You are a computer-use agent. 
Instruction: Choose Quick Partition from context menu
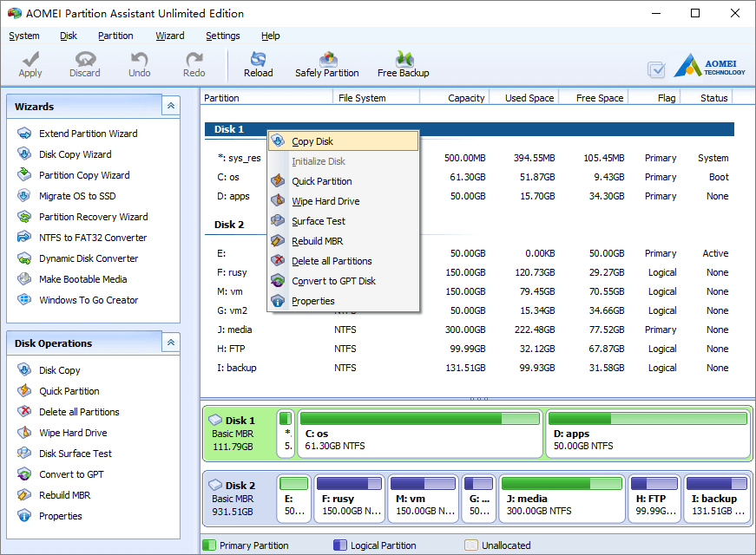coord(343,181)
